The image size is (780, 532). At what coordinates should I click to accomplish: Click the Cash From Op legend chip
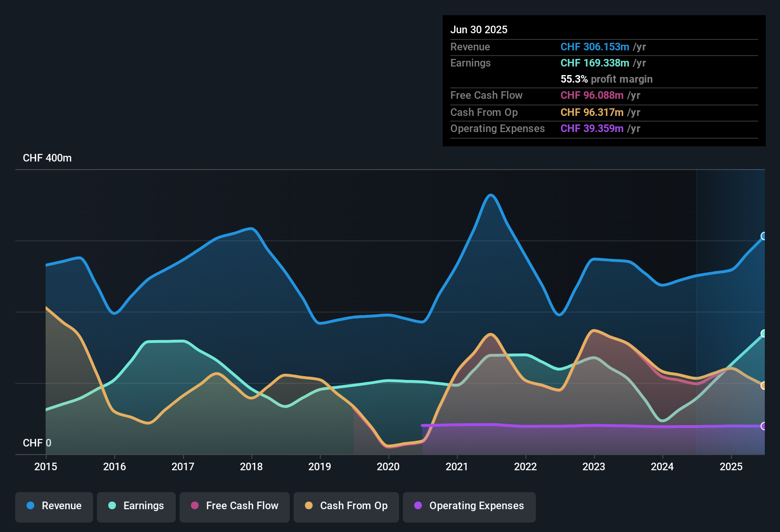[x=346, y=506]
